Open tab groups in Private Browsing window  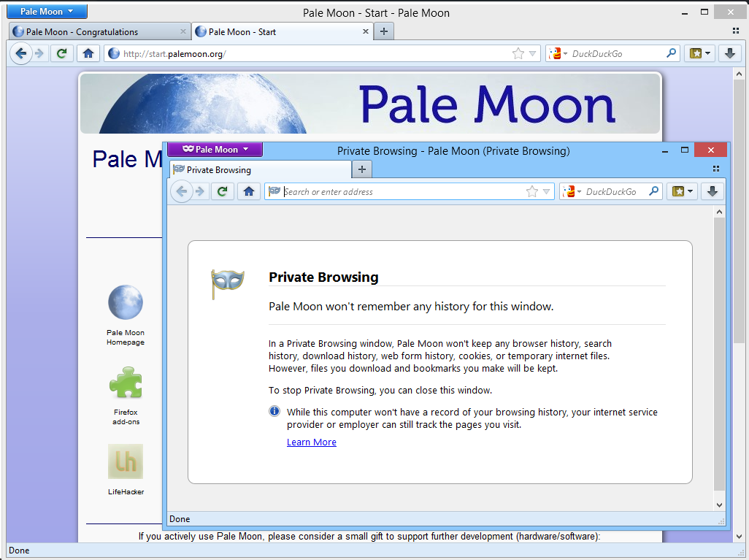coord(716,169)
